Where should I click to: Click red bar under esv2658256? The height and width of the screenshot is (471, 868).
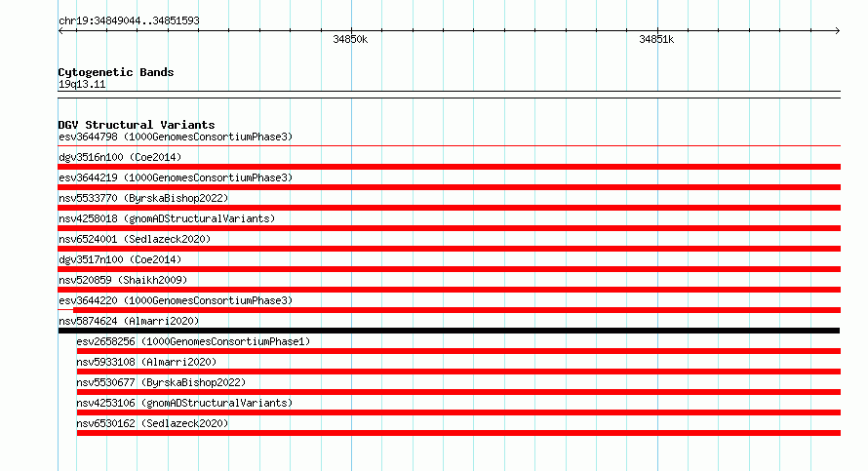pyautogui.click(x=458, y=351)
